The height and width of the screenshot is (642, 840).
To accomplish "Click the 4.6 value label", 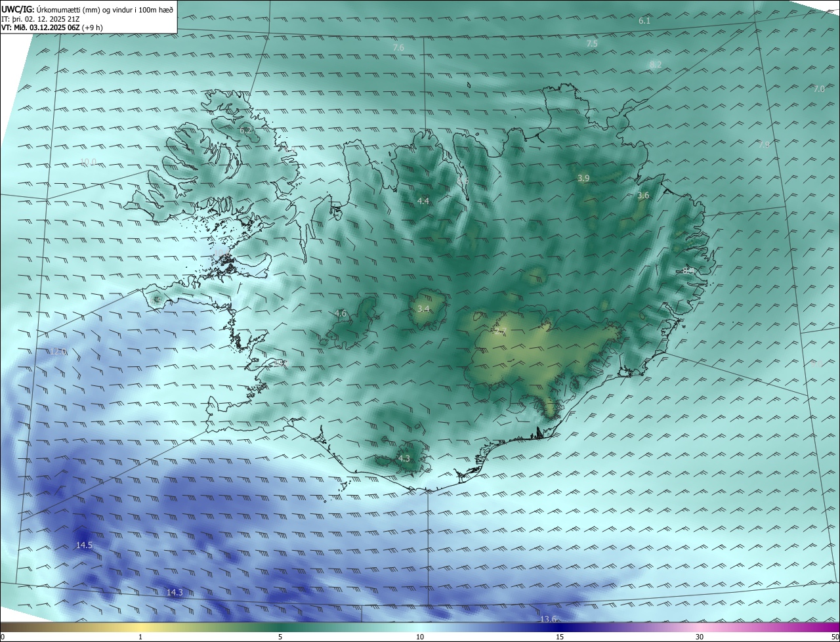I will (340, 314).
